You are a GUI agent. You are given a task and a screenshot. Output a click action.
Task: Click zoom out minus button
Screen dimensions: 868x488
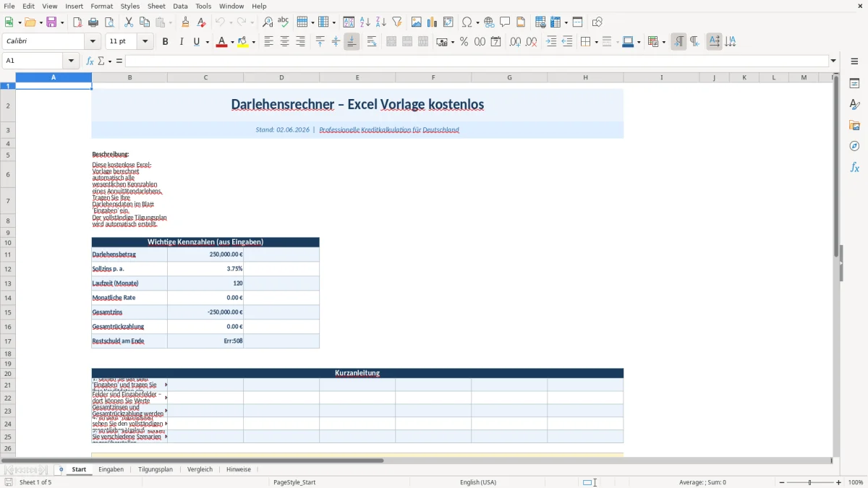[x=782, y=482]
